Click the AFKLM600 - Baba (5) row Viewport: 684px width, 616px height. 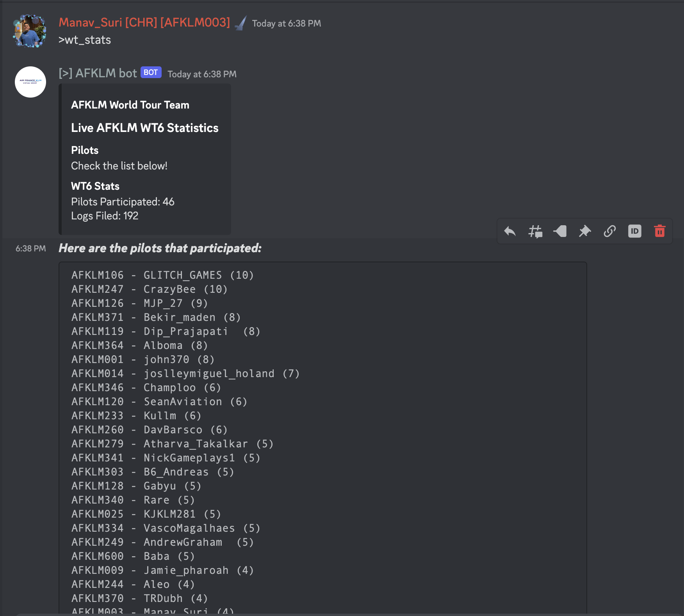pos(133,556)
